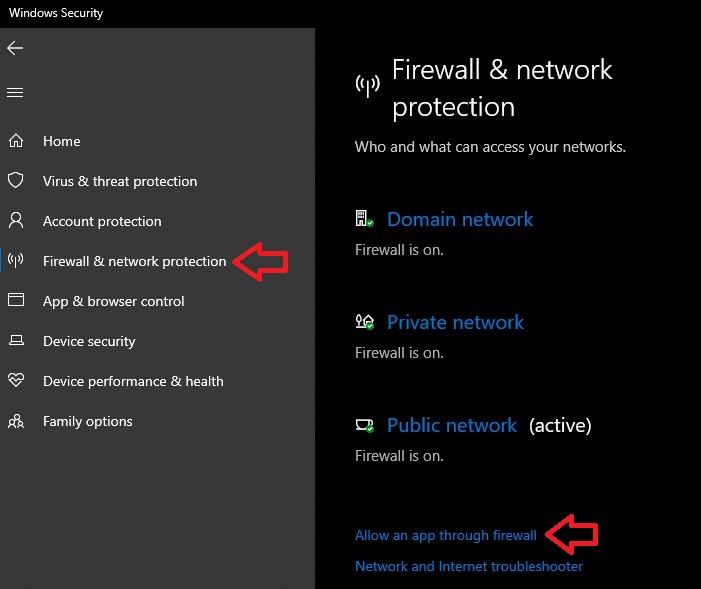The width and height of the screenshot is (701, 589).
Task: Click the back arrow icon
Action: [15, 48]
